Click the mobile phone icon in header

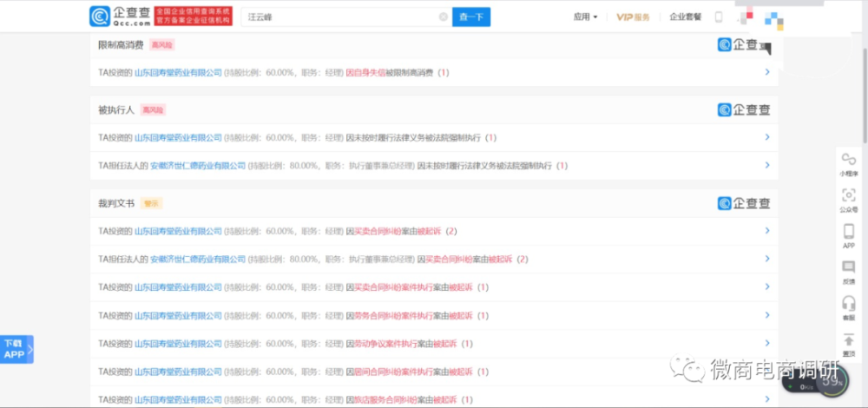[x=719, y=17]
